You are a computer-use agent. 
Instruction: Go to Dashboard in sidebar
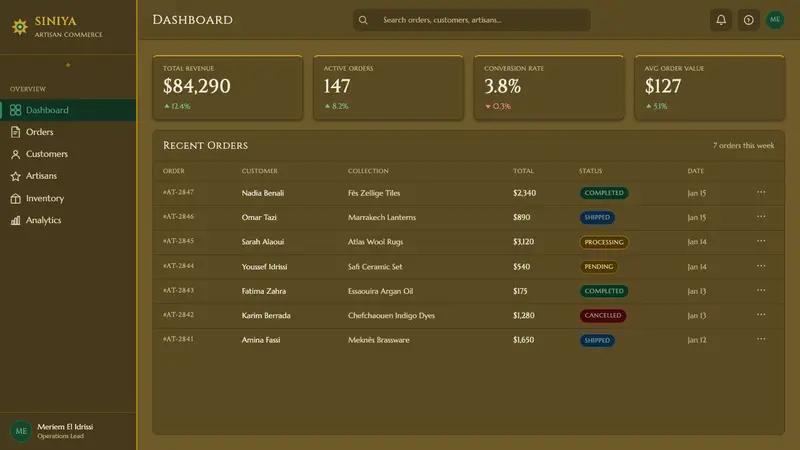pos(68,110)
